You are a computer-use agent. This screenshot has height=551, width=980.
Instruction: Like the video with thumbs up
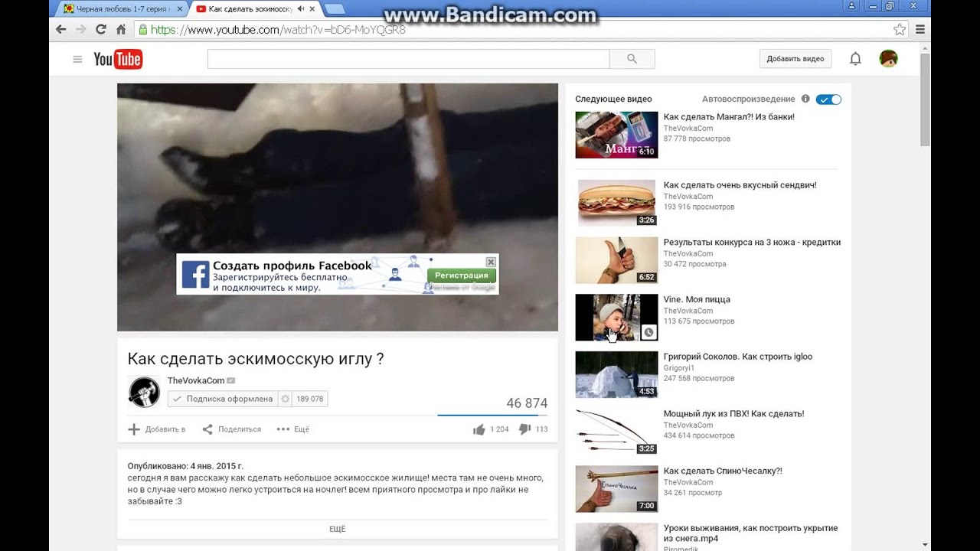pyautogui.click(x=479, y=429)
